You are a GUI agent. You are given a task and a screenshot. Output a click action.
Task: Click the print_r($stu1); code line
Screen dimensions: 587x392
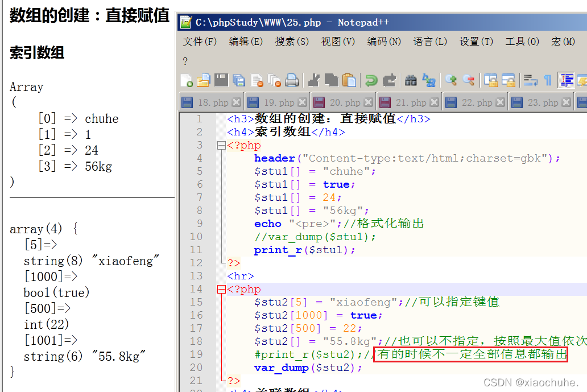coord(304,250)
